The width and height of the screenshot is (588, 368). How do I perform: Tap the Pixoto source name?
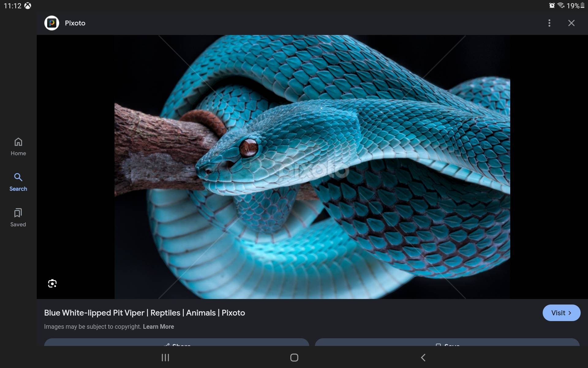click(x=75, y=23)
